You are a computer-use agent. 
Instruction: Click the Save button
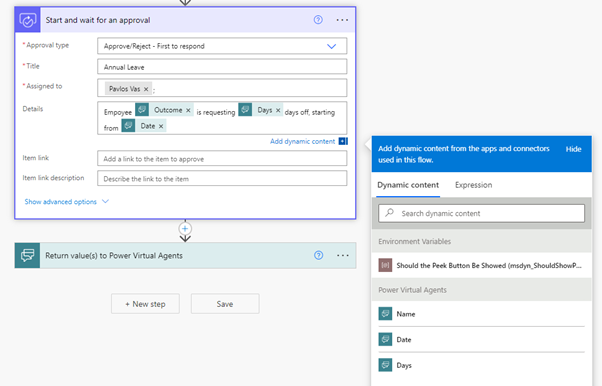click(225, 304)
